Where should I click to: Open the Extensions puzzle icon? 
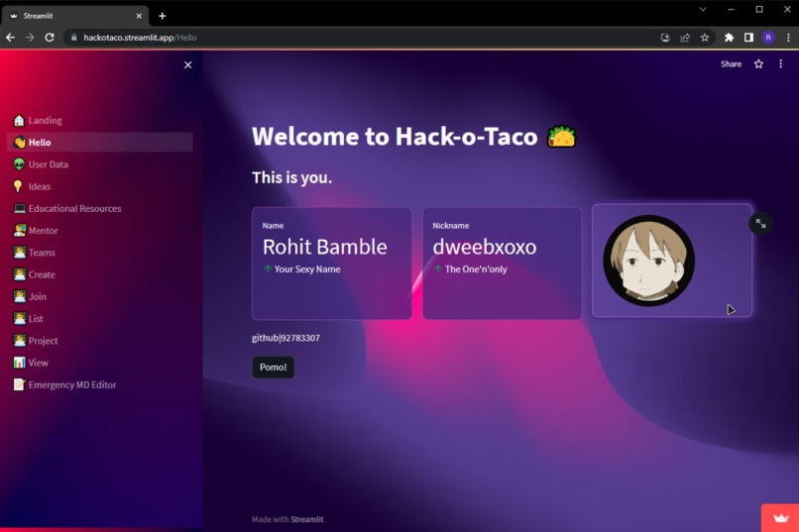point(730,38)
